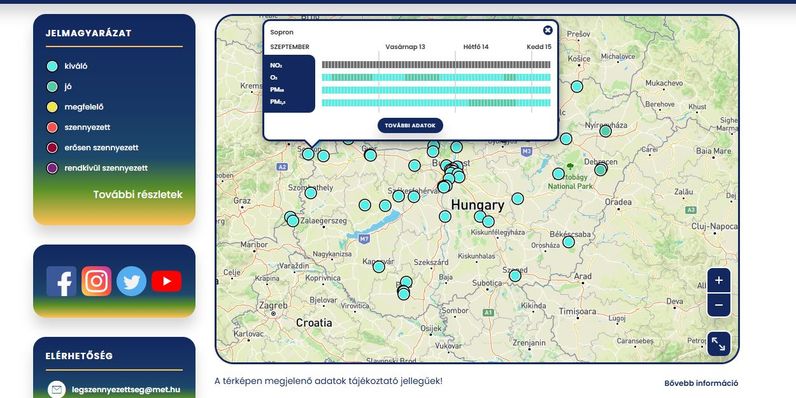
Task: Open the YouTube channel icon
Action: [x=167, y=281]
